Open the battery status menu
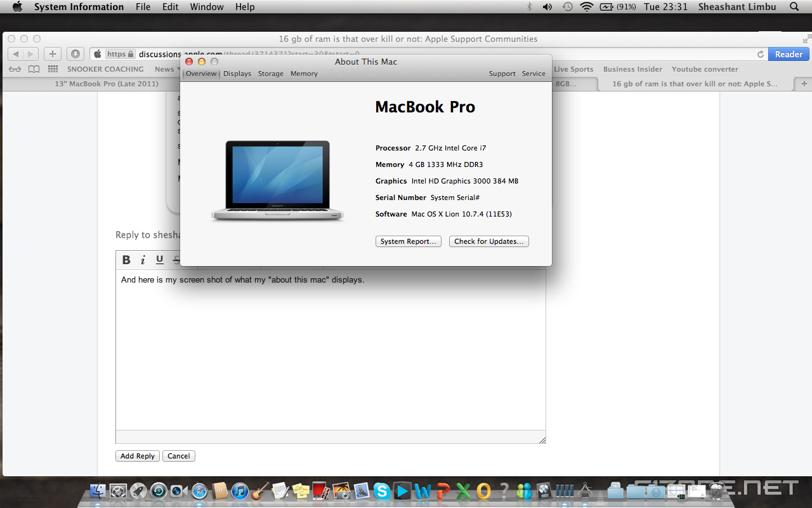Viewport: 812px width, 508px height. [x=619, y=7]
